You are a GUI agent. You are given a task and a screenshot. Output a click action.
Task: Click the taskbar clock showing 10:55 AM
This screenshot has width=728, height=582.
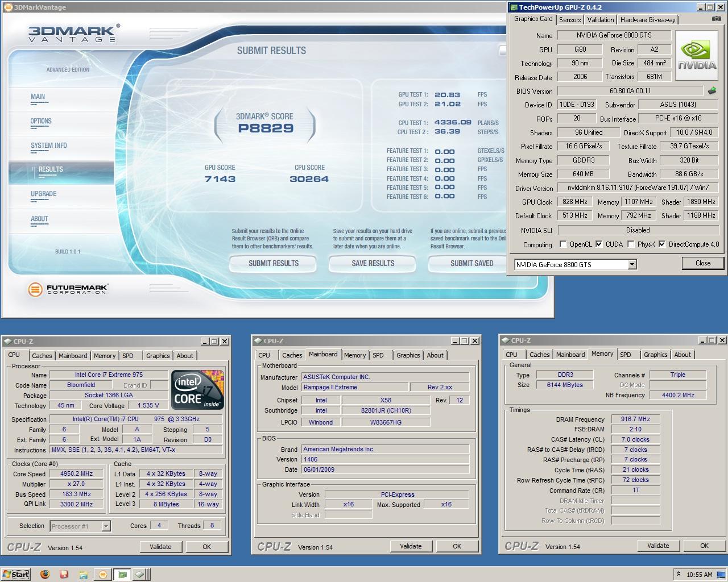pos(699,575)
